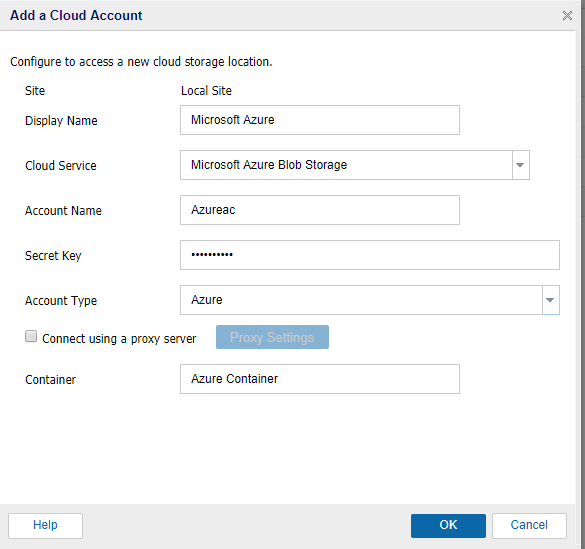Click into the Secret Key password field
585x549 pixels.
370,255
